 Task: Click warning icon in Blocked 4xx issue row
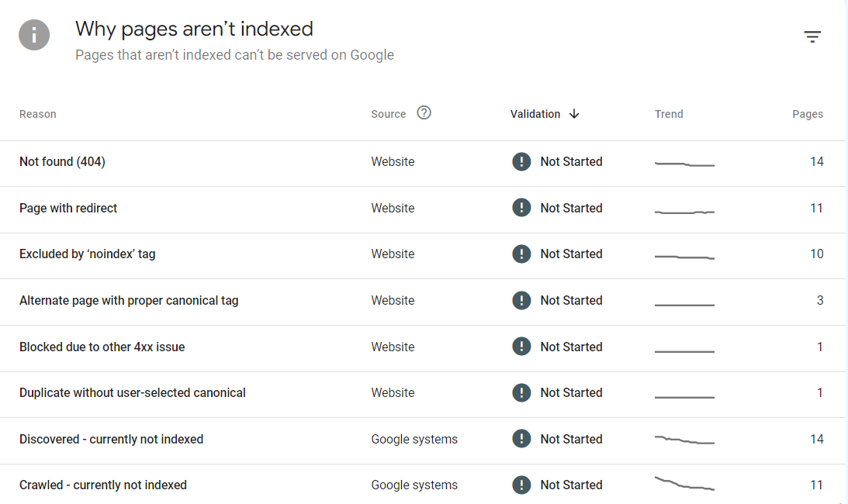pyautogui.click(x=521, y=347)
